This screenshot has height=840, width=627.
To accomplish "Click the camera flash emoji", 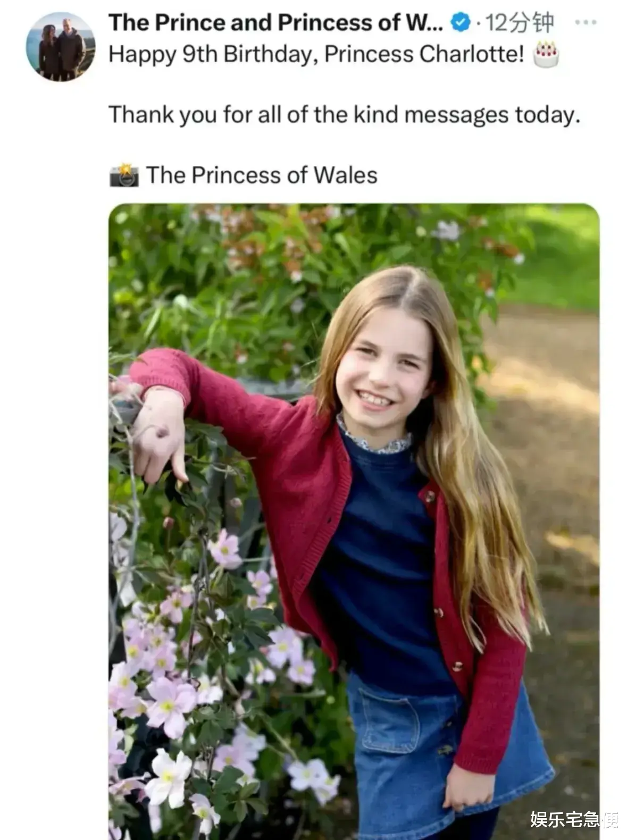I will (124, 175).
